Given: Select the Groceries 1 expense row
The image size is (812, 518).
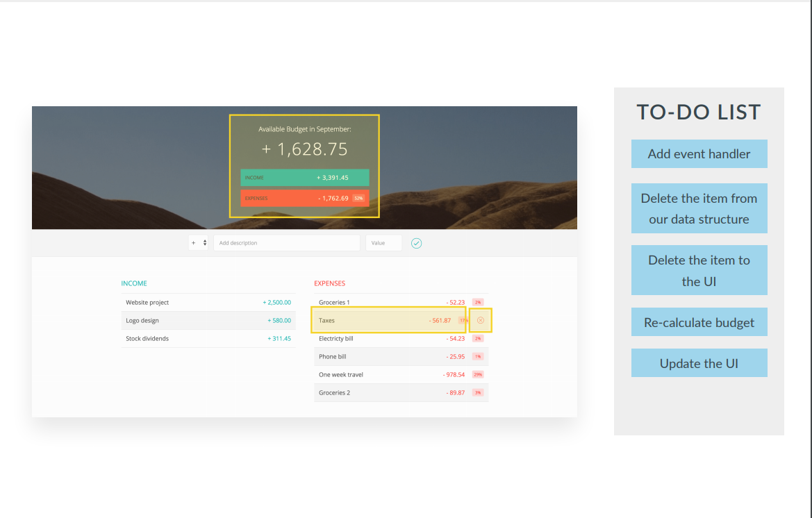Looking at the screenshot, I should click(x=401, y=302).
